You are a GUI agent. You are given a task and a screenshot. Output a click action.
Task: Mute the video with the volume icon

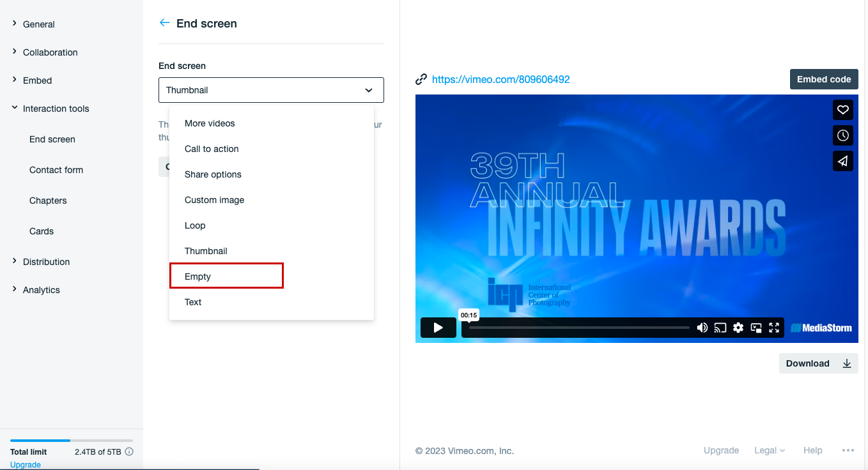pyautogui.click(x=702, y=327)
